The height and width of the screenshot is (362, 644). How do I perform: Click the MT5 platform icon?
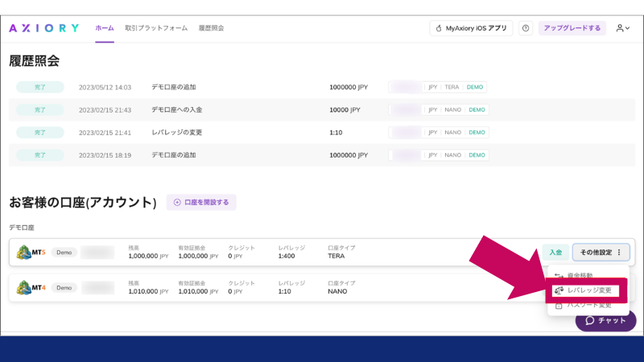(x=31, y=252)
